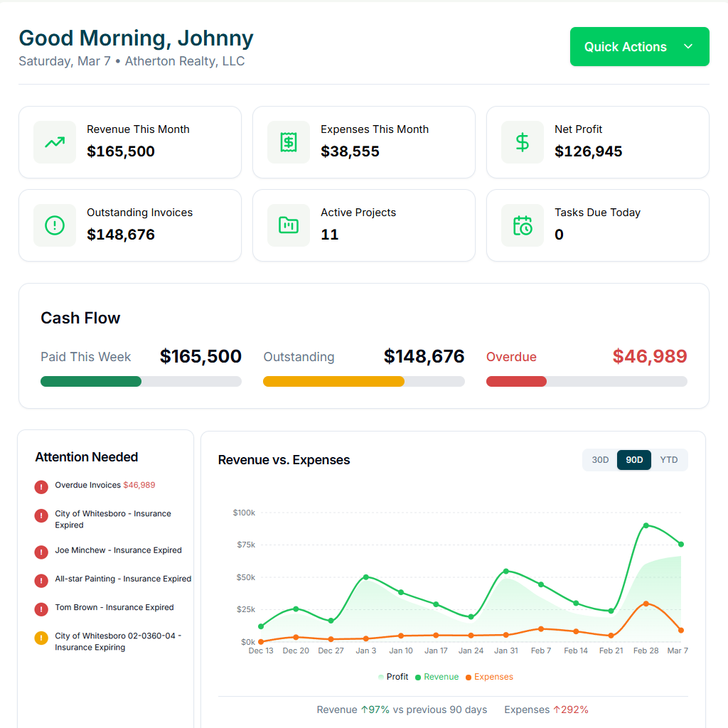Switch chart range to 30D
The image size is (728, 728).
click(600, 460)
